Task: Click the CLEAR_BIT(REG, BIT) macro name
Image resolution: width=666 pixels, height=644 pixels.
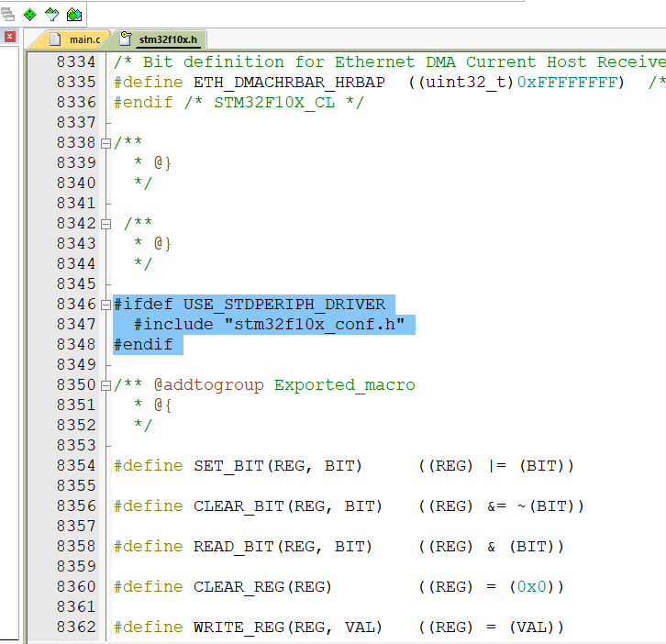Action: (x=288, y=506)
